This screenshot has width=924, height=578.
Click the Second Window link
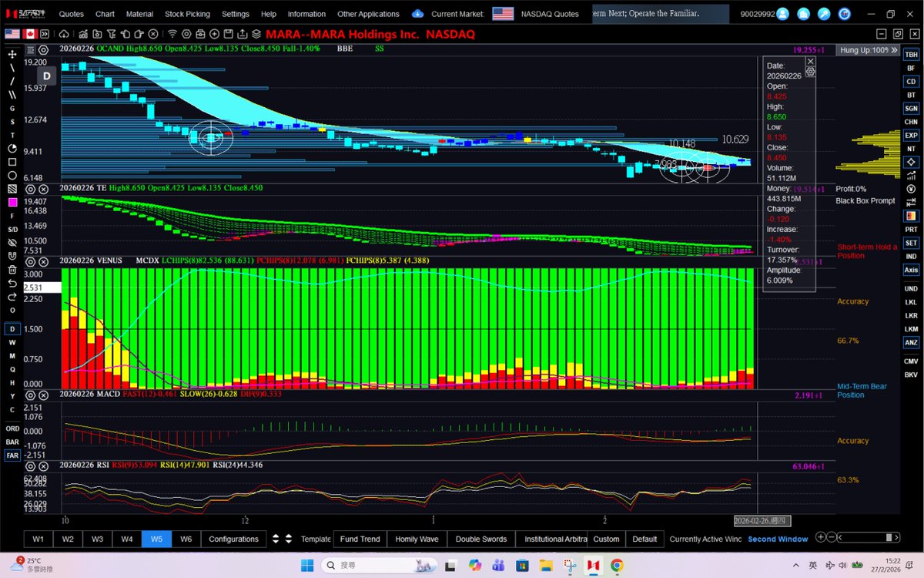tap(778, 539)
